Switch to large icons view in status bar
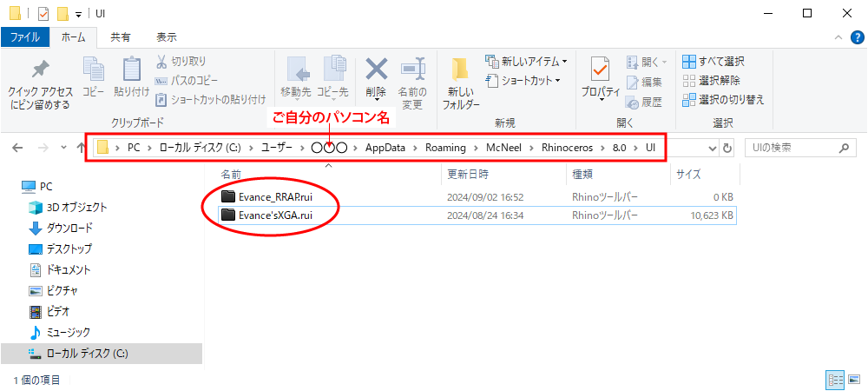 point(854,381)
